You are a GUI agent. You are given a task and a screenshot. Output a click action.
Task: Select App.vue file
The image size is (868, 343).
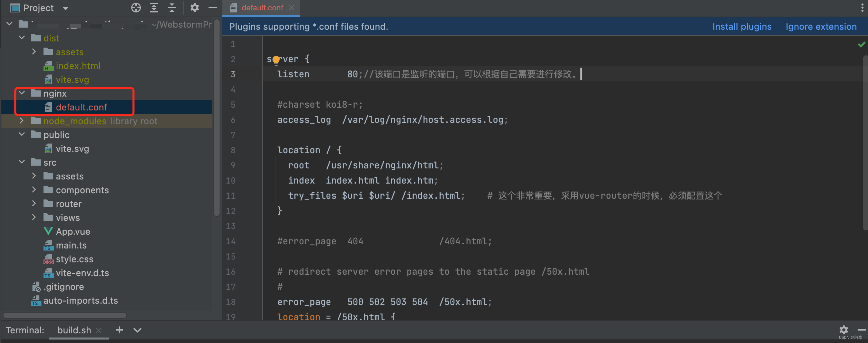tap(73, 232)
